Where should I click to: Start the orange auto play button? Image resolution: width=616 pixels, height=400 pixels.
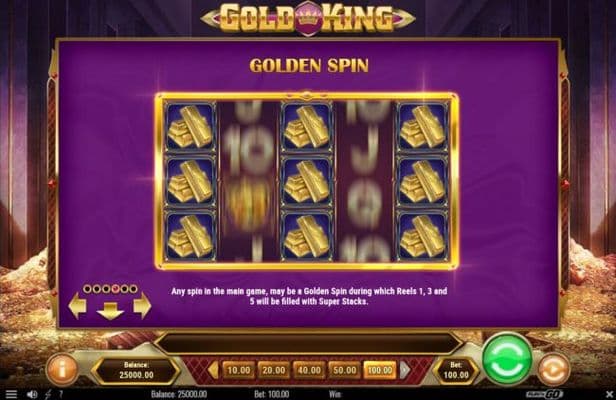coord(554,369)
